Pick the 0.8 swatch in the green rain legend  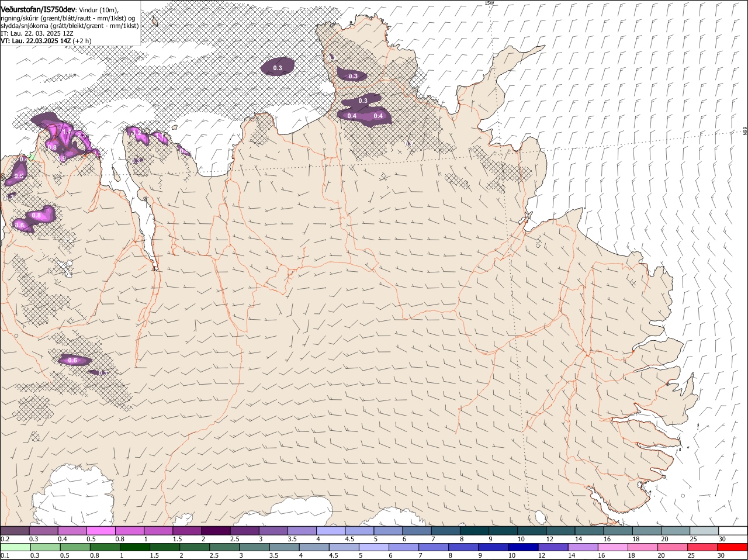[x=105, y=547]
